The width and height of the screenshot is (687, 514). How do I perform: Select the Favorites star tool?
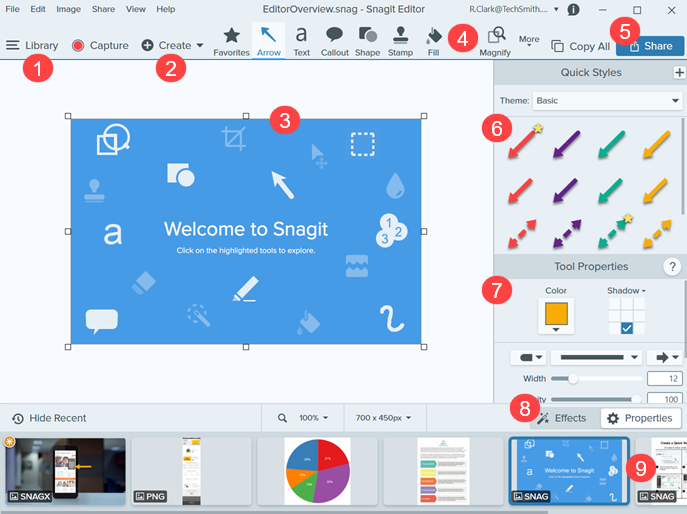[231, 42]
